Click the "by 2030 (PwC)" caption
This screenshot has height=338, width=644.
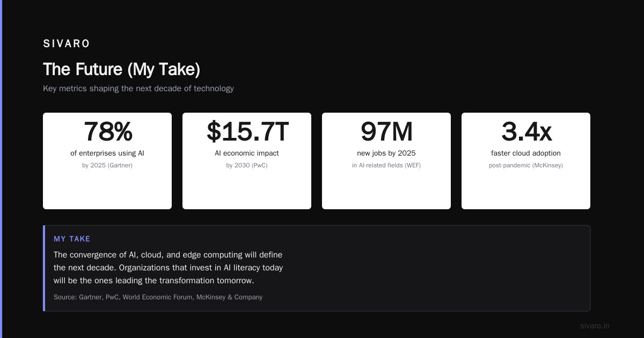pos(247,165)
